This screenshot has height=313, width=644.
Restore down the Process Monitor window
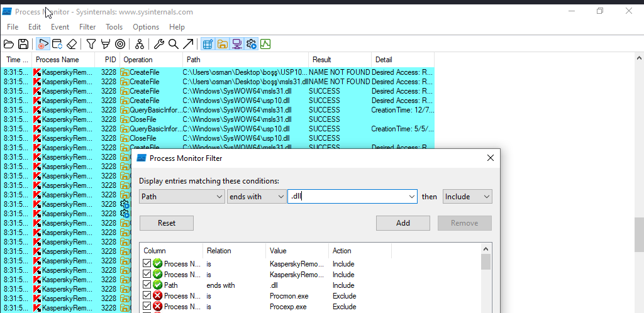(x=600, y=11)
